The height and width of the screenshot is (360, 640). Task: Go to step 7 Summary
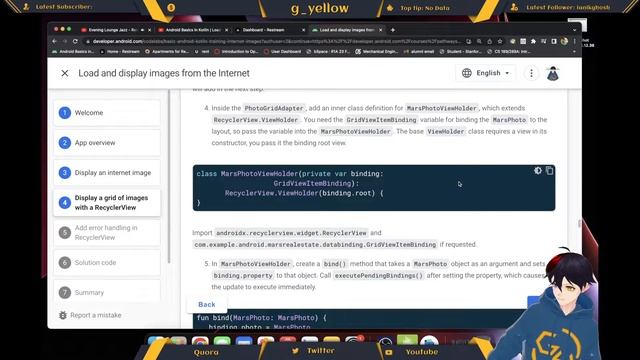tap(107, 292)
